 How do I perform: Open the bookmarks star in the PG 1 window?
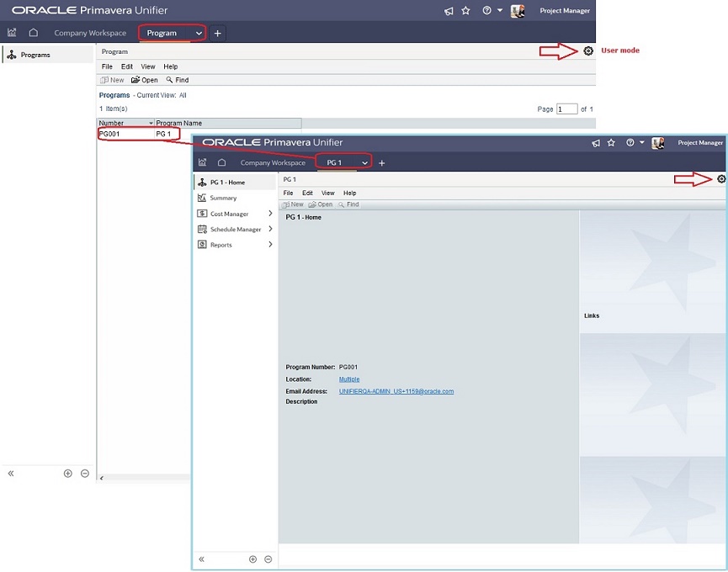(x=612, y=142)
